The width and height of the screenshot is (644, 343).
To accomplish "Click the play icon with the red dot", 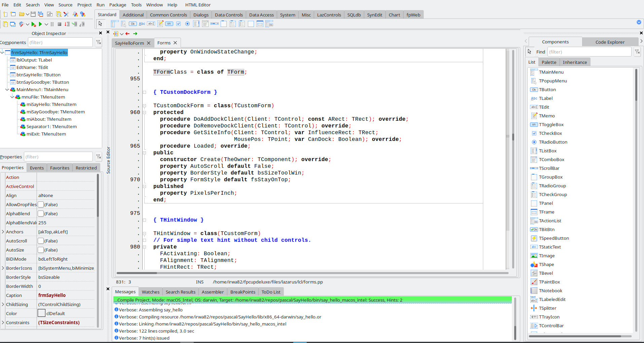I will click(34, 24).
